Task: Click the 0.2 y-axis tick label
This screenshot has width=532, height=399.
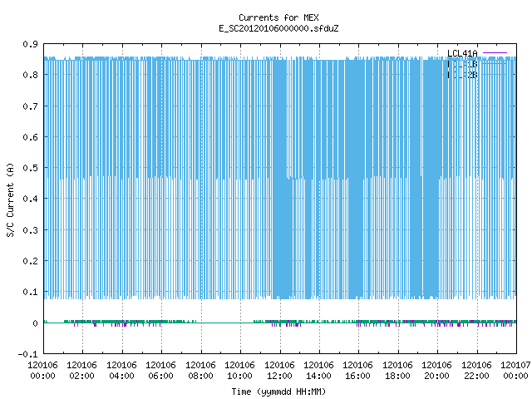Action: 30,261
